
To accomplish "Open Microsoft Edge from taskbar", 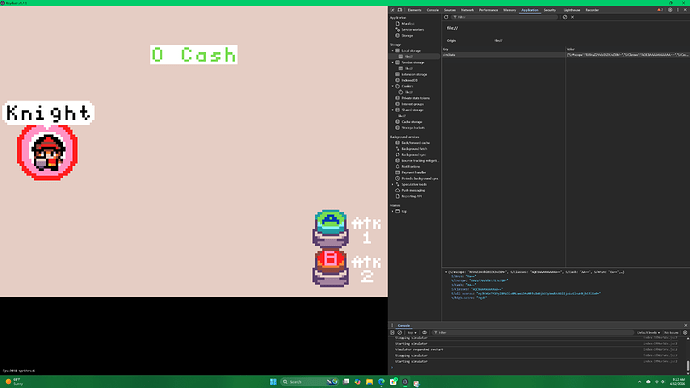I will [381, 382].
